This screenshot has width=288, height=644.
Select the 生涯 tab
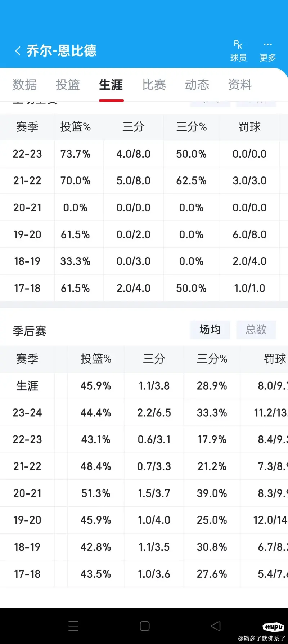[x=111, y=85]
